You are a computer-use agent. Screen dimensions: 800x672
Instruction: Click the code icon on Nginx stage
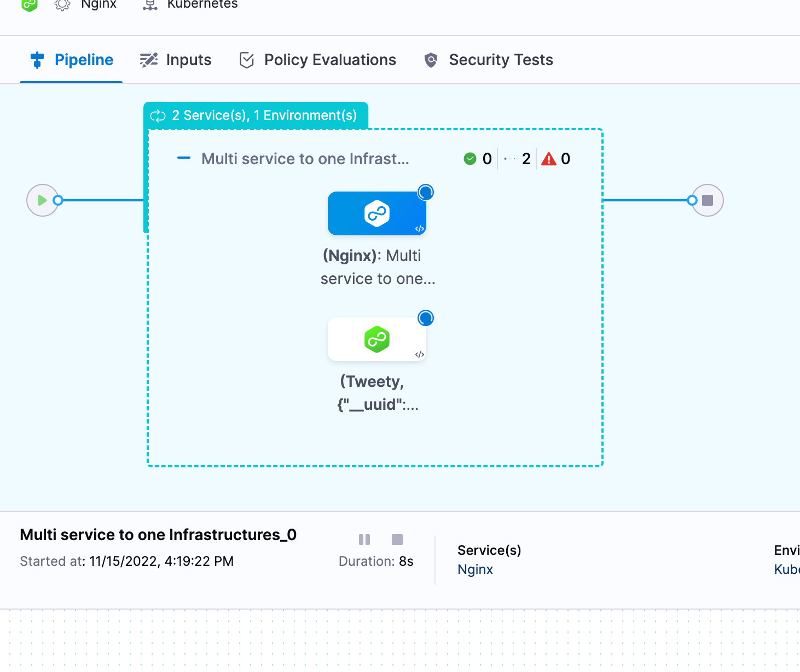pos(420,229)
